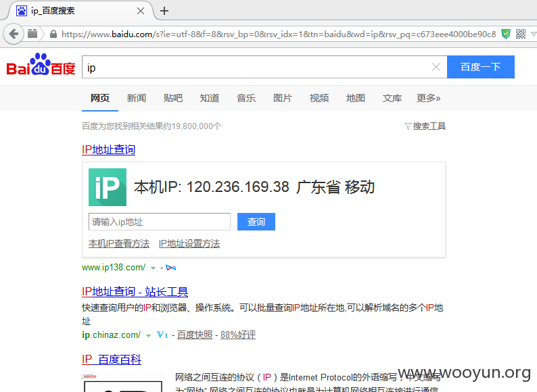
Task: Clear the search box with the X icon
Action: click(436, 67)
